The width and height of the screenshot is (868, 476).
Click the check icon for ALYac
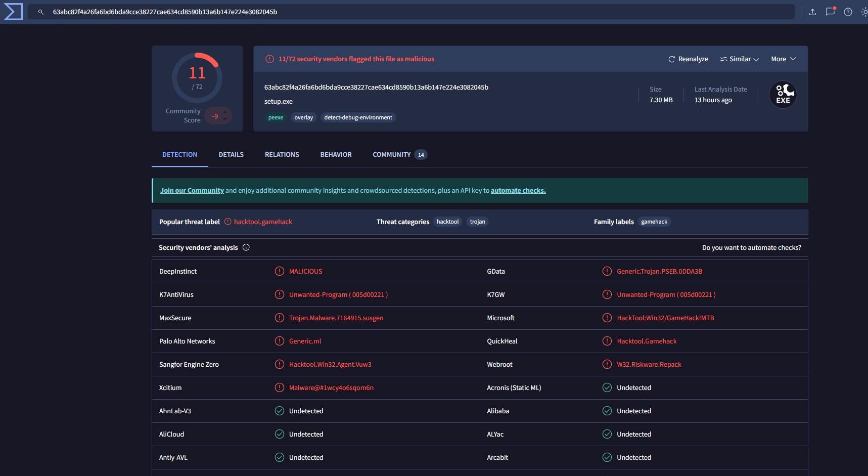point(607,434)
